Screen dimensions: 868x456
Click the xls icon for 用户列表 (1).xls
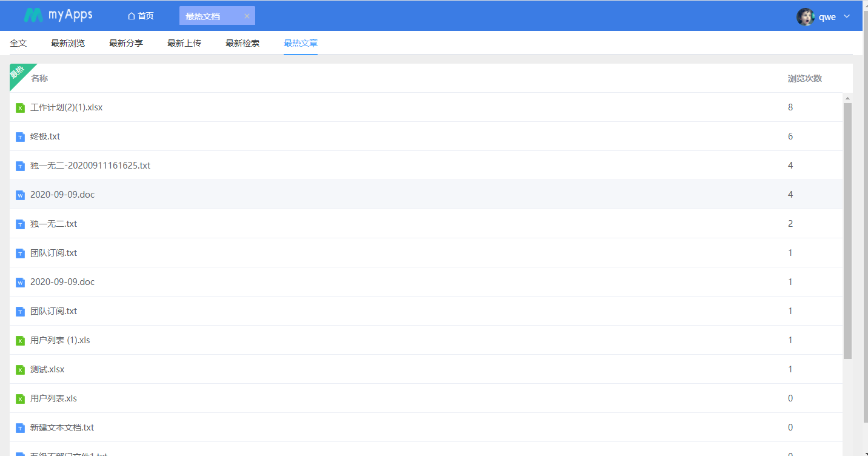(x=20, y=341)
